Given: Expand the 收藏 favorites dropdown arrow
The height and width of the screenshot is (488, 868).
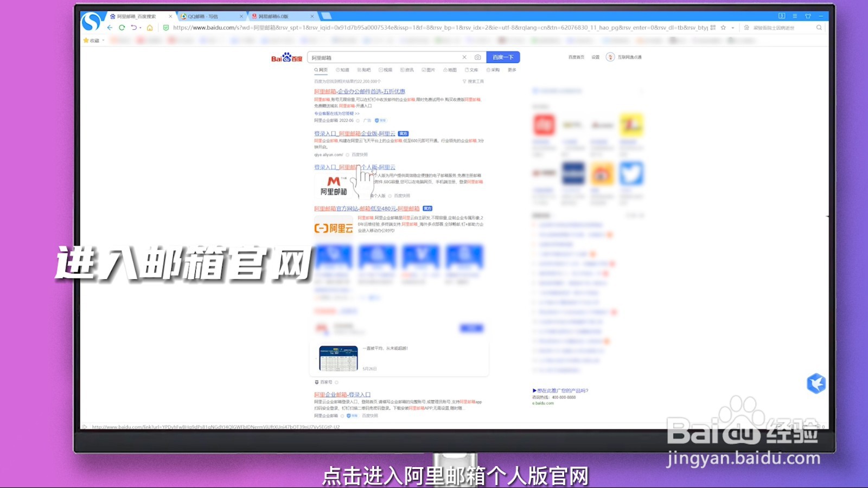Looking at the screenshot, I should [x=104, y=41].
